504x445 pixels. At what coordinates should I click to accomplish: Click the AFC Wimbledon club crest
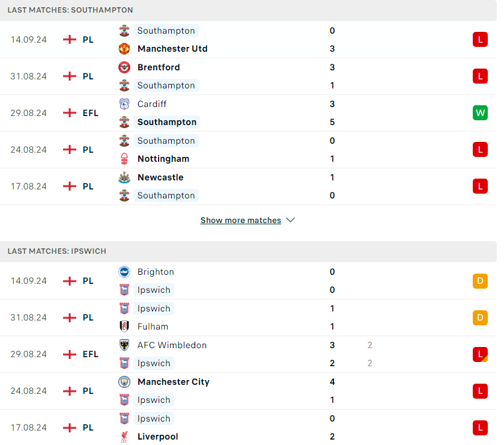[124, 345]
